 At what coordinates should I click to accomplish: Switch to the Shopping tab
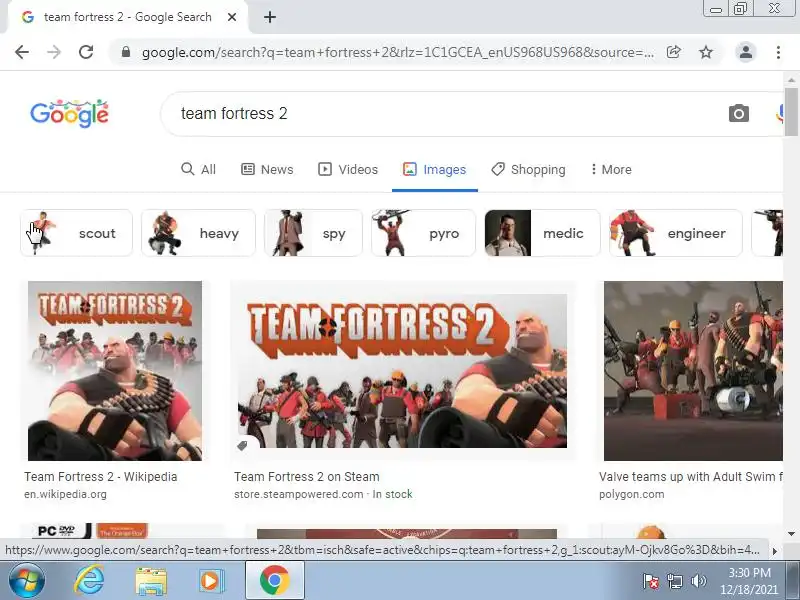528,169
